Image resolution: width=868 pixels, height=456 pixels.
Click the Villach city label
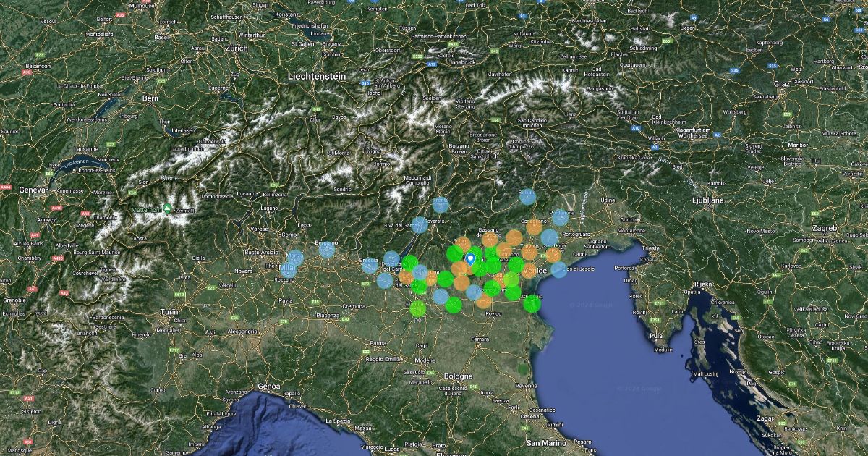656,138
